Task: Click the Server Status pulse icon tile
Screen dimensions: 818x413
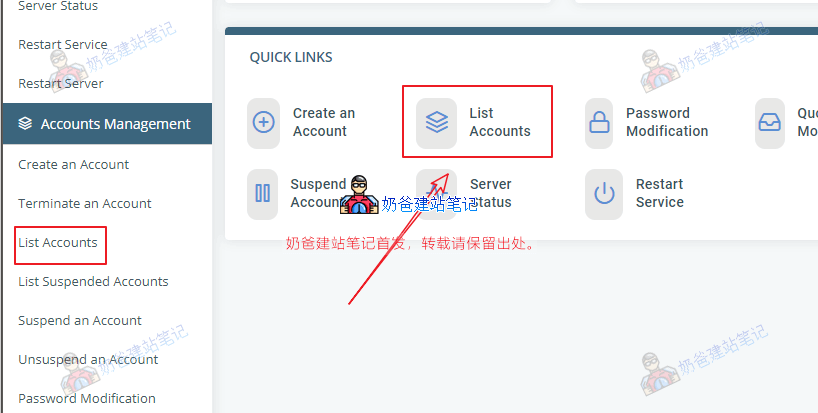Action: pos(437,193)
